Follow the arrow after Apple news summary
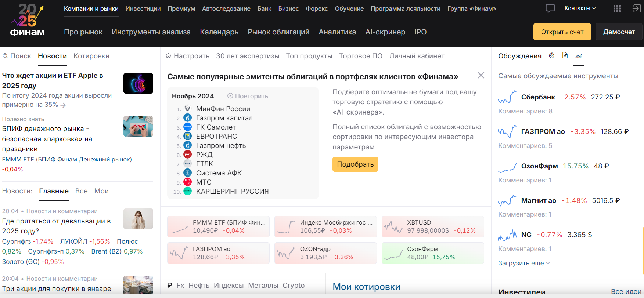The width and height of the screenshot is (644, 298). tap(63, 105)
